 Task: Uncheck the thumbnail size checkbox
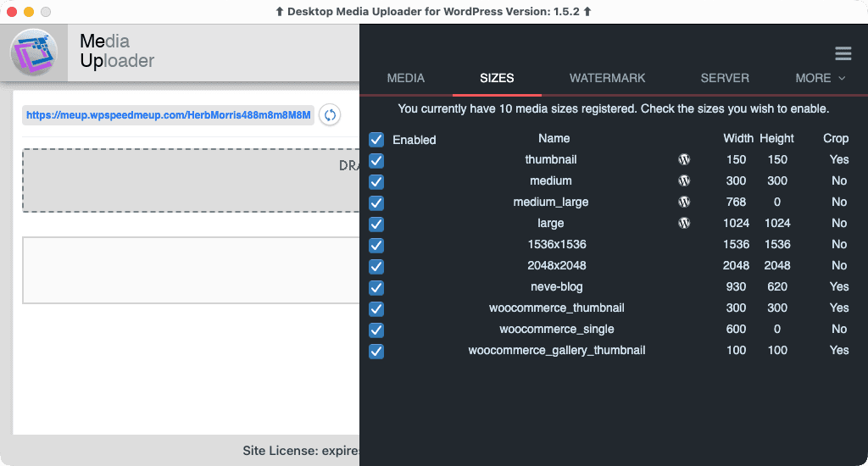click(x=376, y=160)
